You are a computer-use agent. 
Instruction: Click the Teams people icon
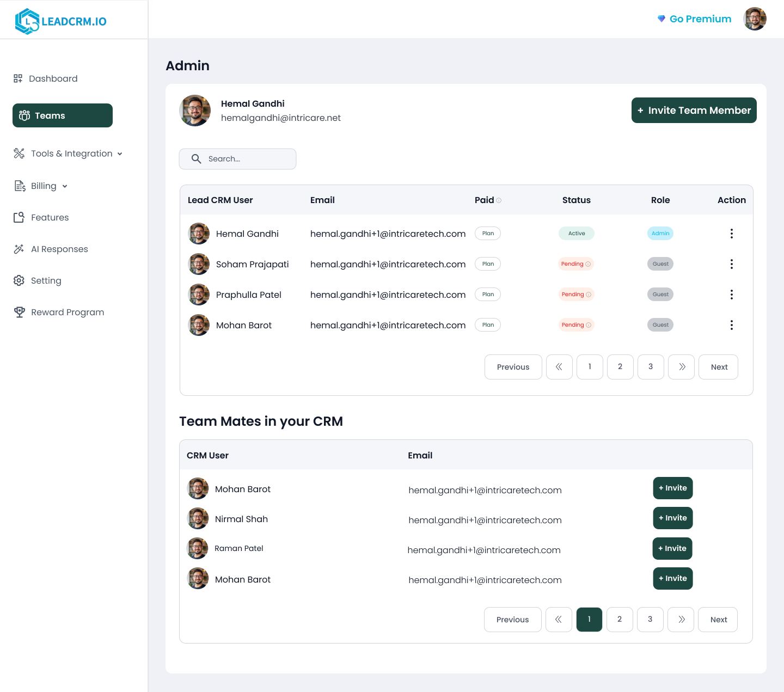(24, 115)
